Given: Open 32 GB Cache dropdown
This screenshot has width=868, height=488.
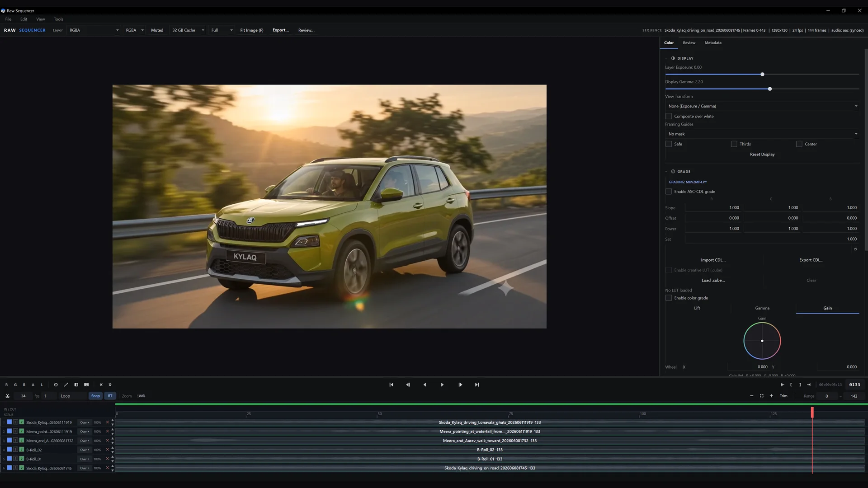Looking at the screenshot, I should [x=188, y=30].
